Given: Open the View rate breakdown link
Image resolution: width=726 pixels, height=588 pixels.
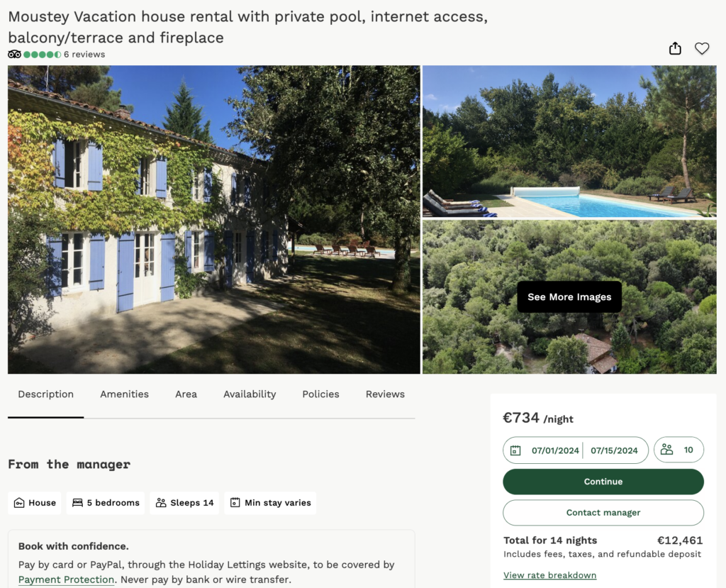Looking at the screenshot, I should (549, 575).
